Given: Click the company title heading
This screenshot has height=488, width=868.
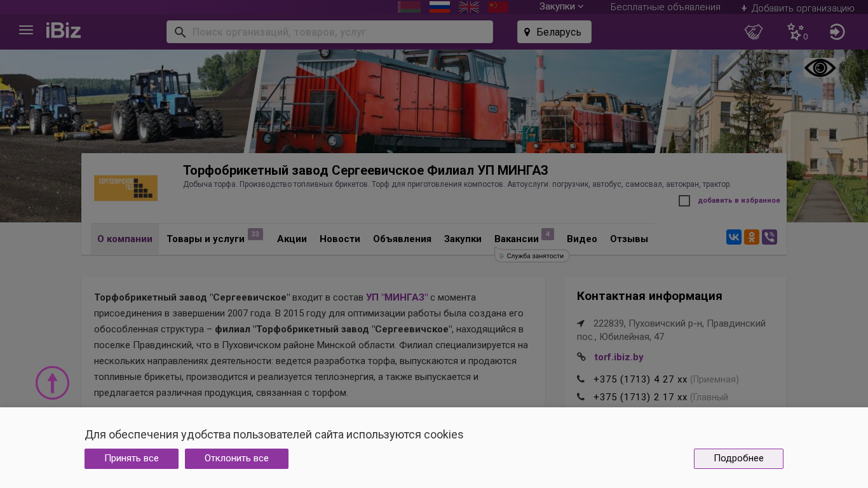Looking at the screenshot, I should pyautogui.click(x=365, y=170).
